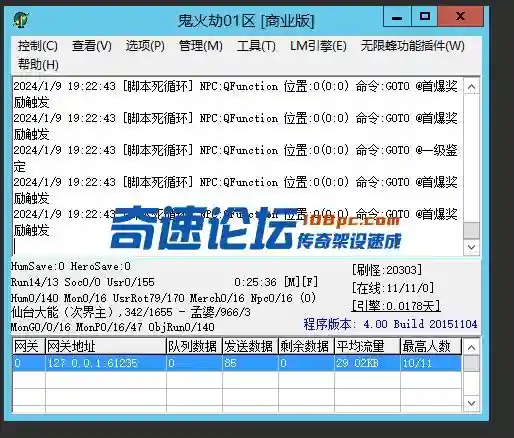The width and height of the screenshot is (514, 438).
Task: Open the 无限蜂功能插件(W) menu
Action: coord(412,46)
